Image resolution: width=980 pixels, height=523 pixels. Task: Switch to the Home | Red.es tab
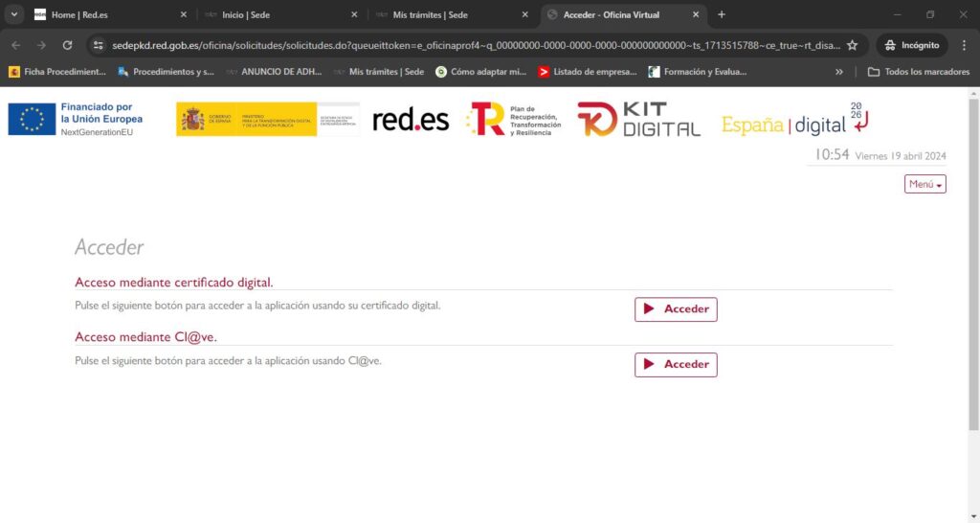tap(105, 14)
